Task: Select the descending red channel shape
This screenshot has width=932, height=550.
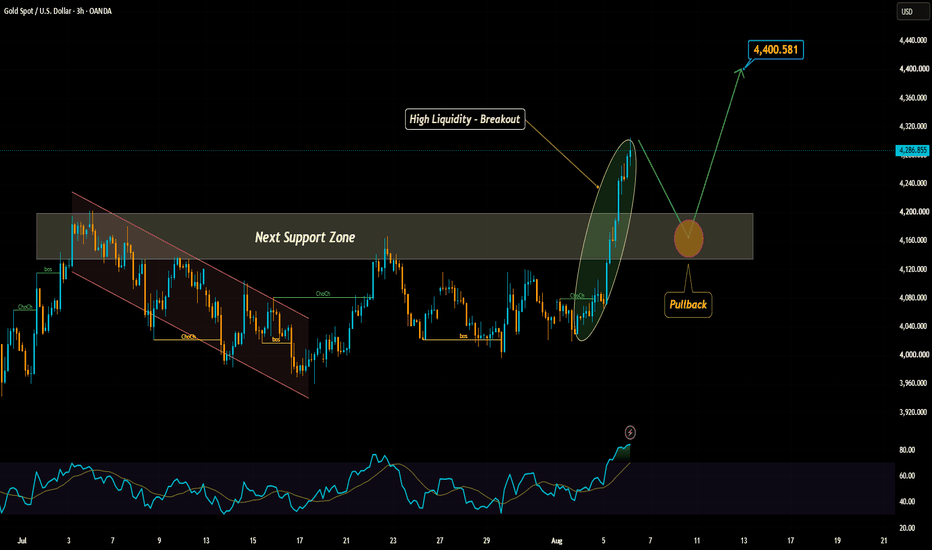Action: point(190,295)
